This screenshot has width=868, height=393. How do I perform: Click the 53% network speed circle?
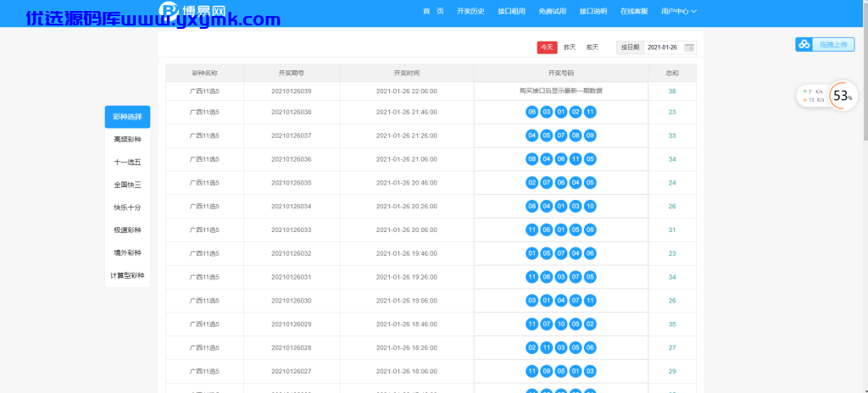click(843, 96)
